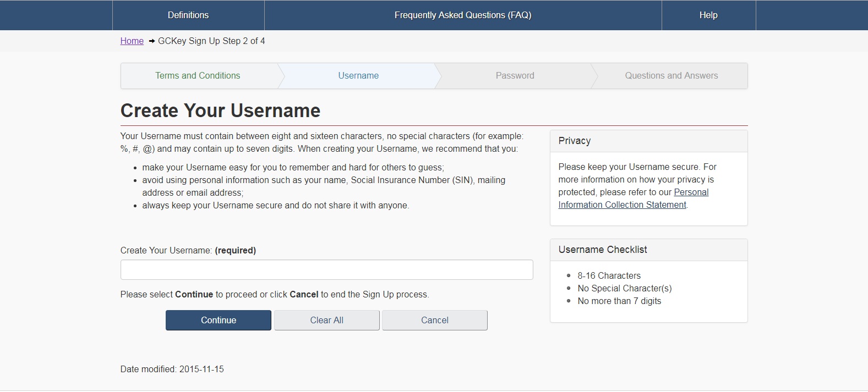868x392 pixels.
Task: Select the Username step tab
Action: (358, 76)
